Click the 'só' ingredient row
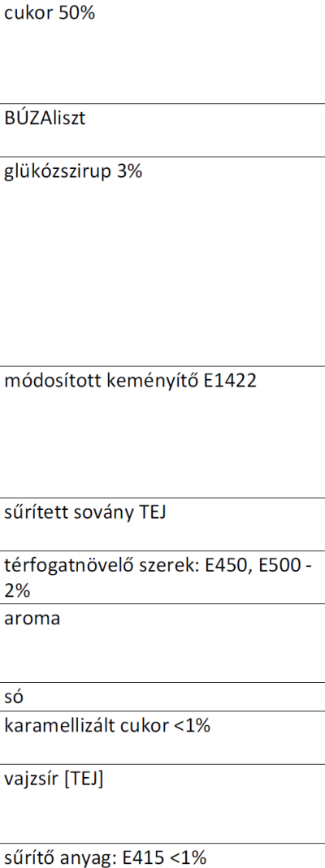Viewport: 325px width, 868px height. click(x=162, y=697)
